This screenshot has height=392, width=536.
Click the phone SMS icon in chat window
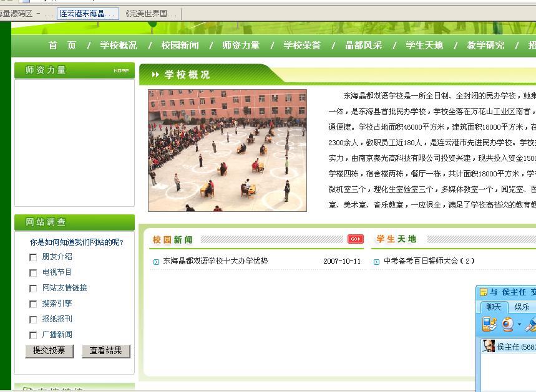(x=489, y=324)
